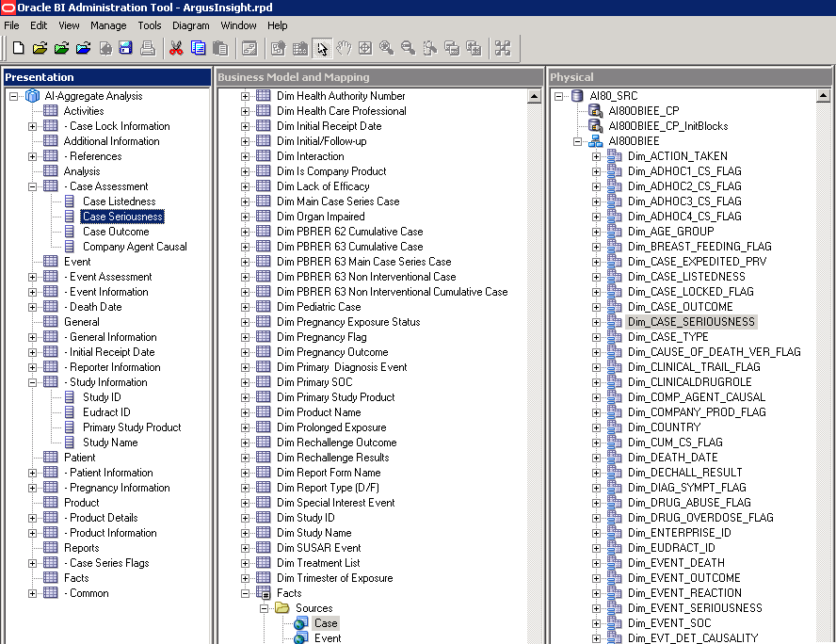
Task: Click the auto layout diagram icon
Action: (x=503, y=49)
